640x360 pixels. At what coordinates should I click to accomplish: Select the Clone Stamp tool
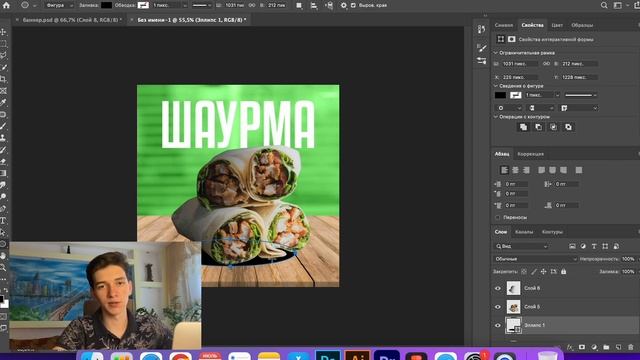(x=3, y=138)
